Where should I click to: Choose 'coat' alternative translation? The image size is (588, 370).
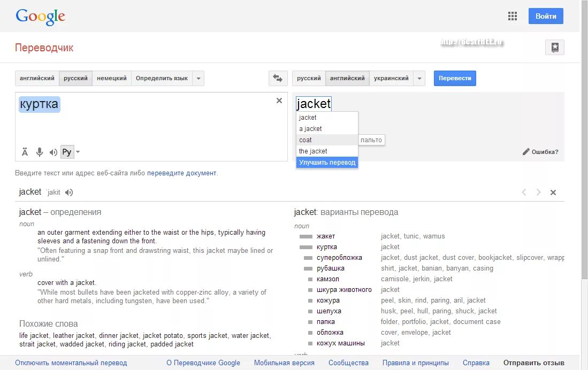coord(327,140)
